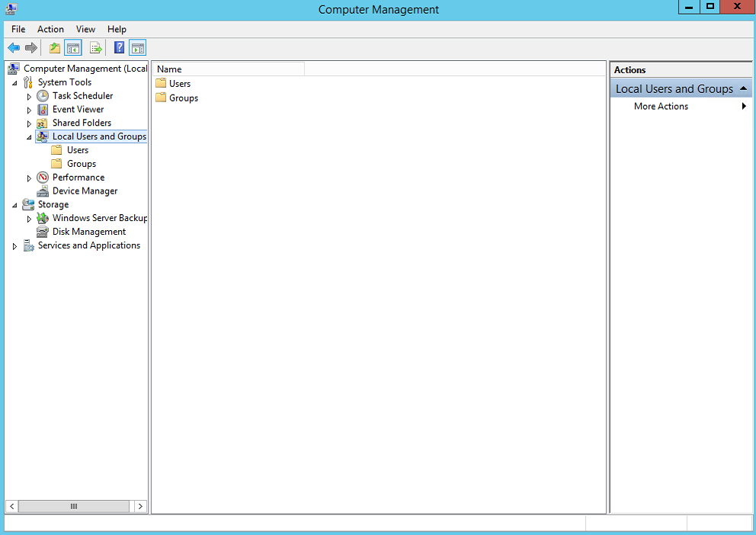Click the Computer Management root icon
The height and width of the screenshot is (535, 756).
pyautogui.click(x=14, y=69)
